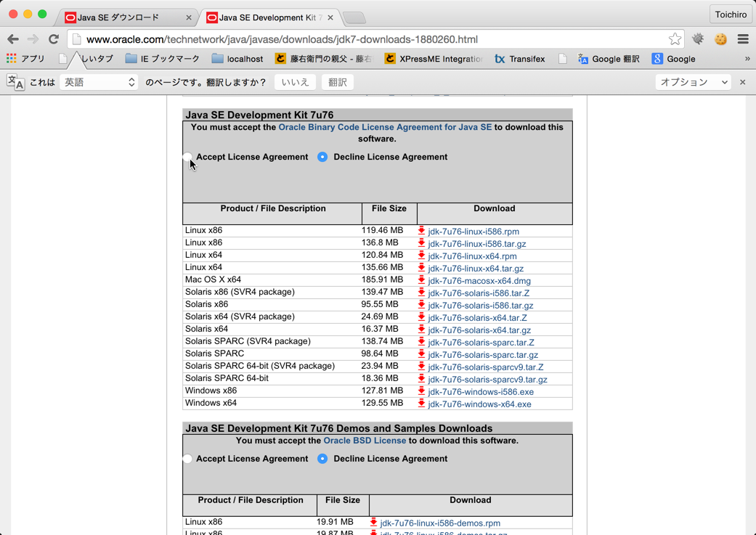The image size is (756, 535).
Task: Download jdk-7u76-linux-i586.tar.gz
Action: coord(477,244)
